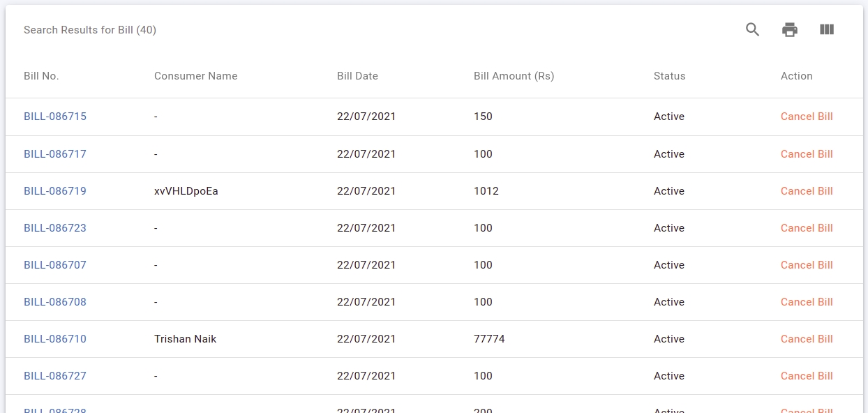Cancel Bill for BILL-086719
This screenshot has height=413, width=868.
tap(807, 191)
